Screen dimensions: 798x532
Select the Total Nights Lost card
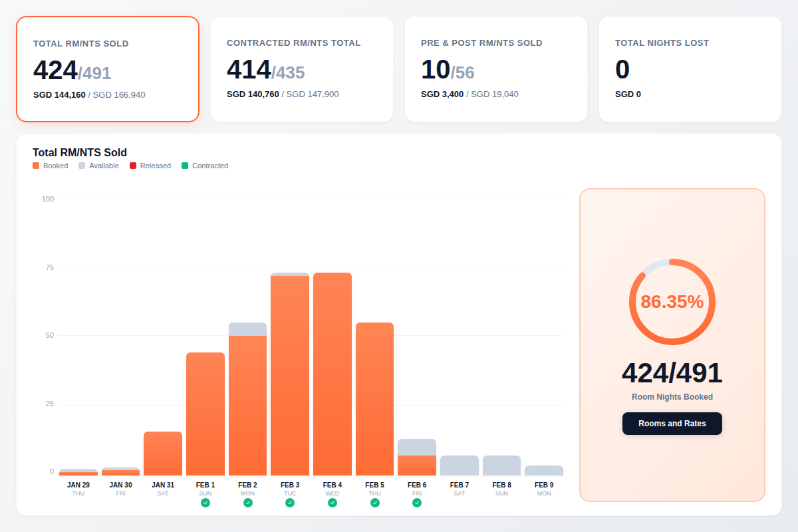tap(690, 69)
